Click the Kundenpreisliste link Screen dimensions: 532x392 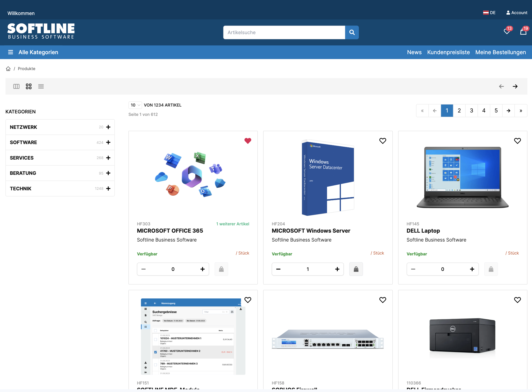(448, 52)
